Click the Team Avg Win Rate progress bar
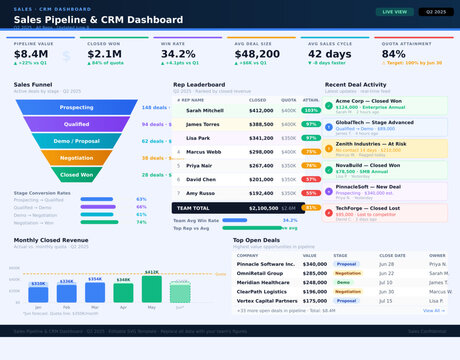The image size is (460, 360). click(235, 220)
